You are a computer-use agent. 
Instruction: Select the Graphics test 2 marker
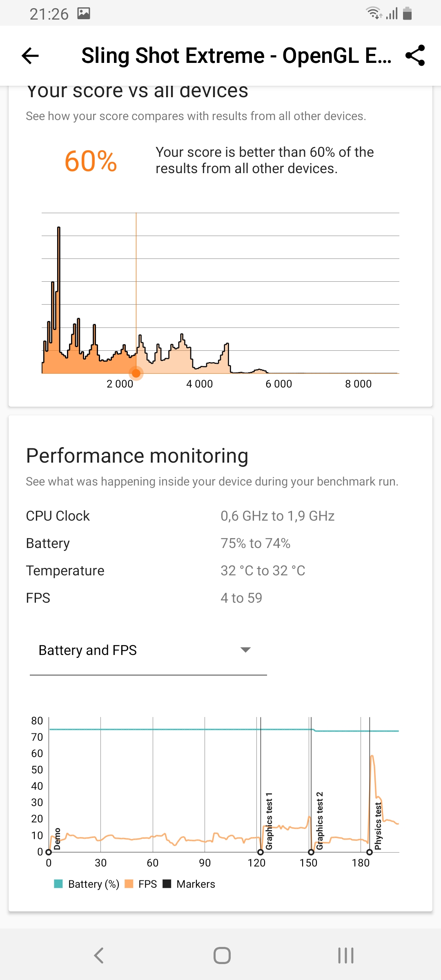311,852
